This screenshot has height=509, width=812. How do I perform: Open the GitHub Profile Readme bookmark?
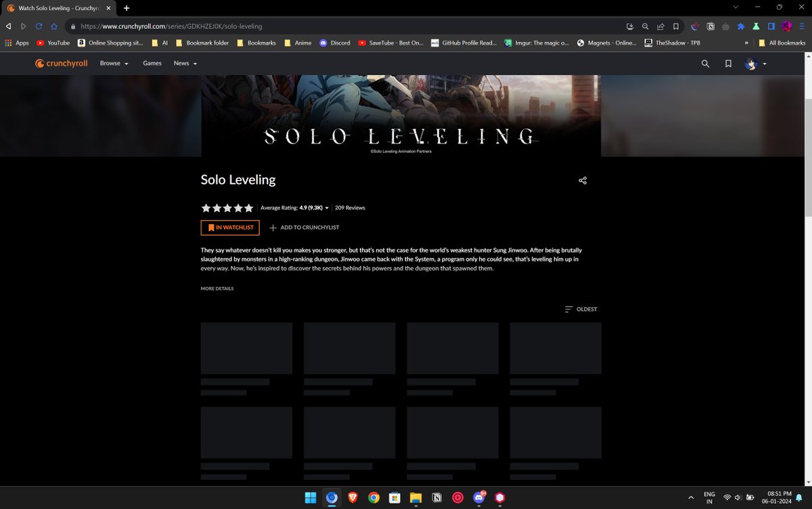(464, 43)
